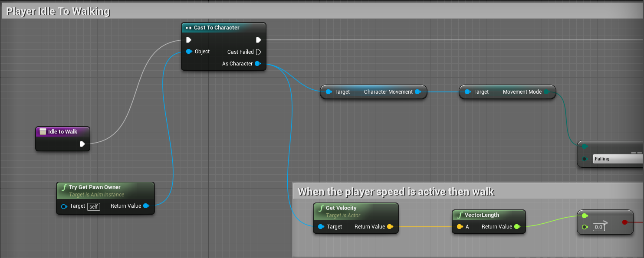The height and width of the screenshot is (258, 644).
Task: Select the Idle to Walk node title
Action: [x=62, y=132]
